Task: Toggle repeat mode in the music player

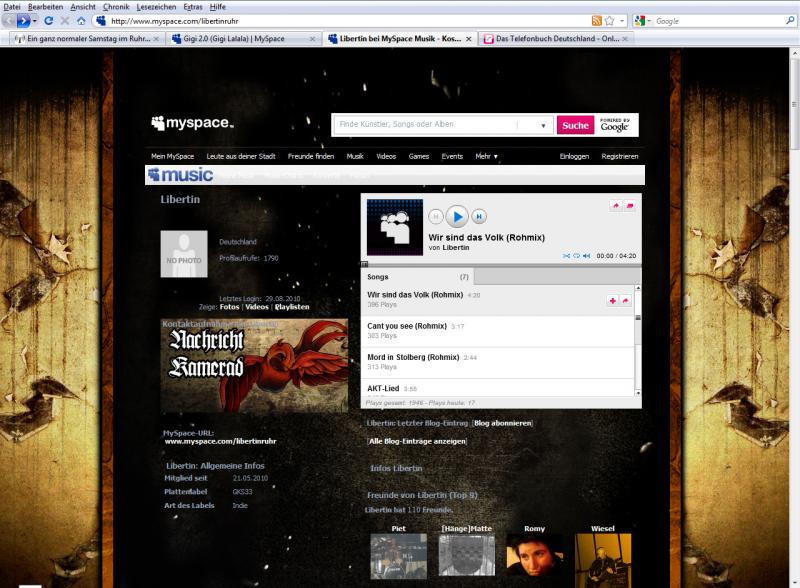Action: click(x=577, y=256)
